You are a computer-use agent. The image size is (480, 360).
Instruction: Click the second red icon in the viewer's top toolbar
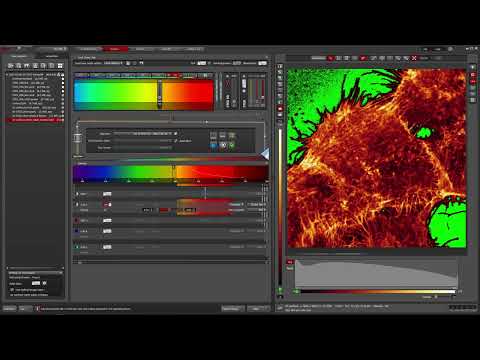tap(363, 58)
